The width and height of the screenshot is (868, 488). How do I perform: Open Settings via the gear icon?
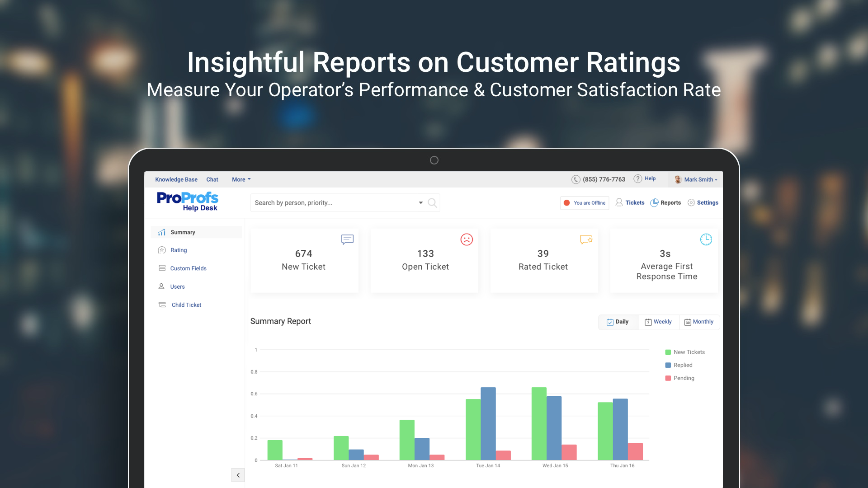point(691,203)
